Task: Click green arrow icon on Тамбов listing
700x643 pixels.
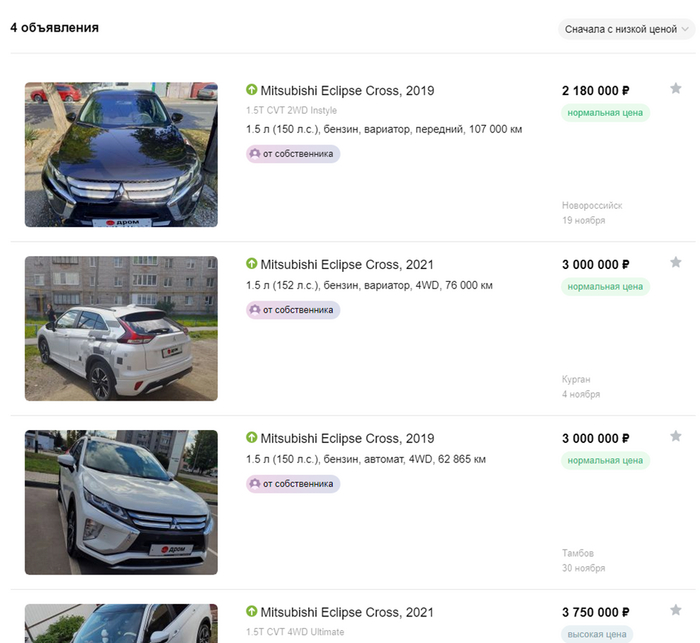Action: point(252,438)
